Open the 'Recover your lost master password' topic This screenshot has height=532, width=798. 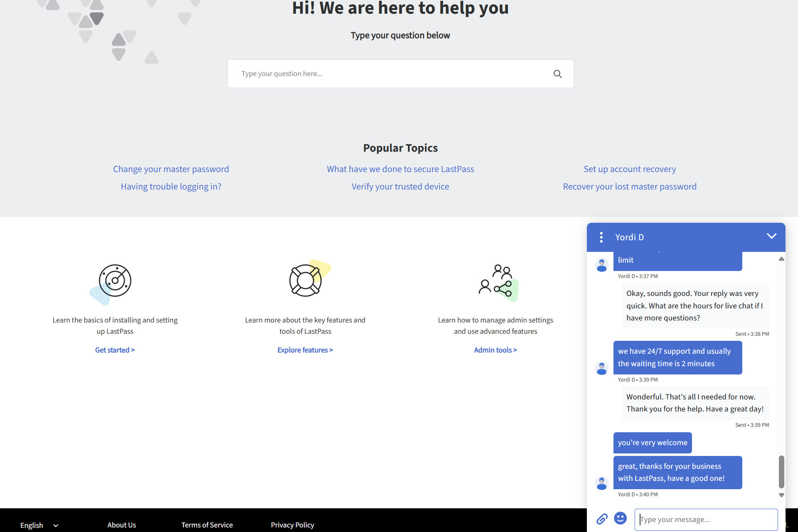pyautogui.click(x=629, y=186)
